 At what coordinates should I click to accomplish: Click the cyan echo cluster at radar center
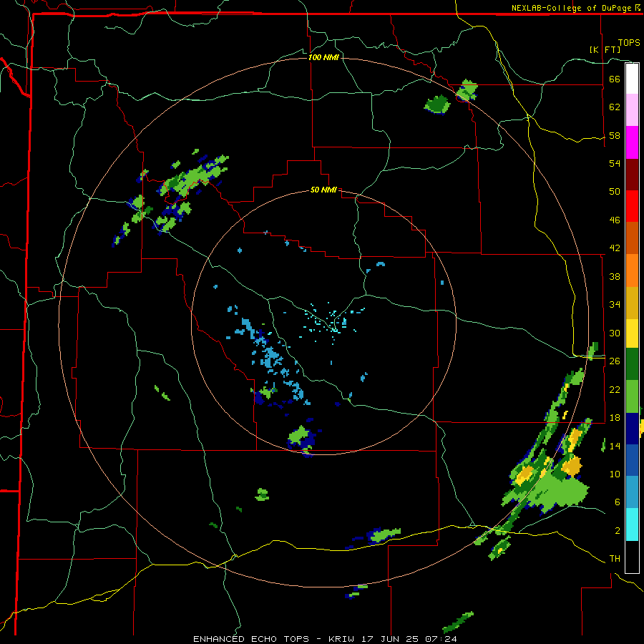tap(333, 323)
